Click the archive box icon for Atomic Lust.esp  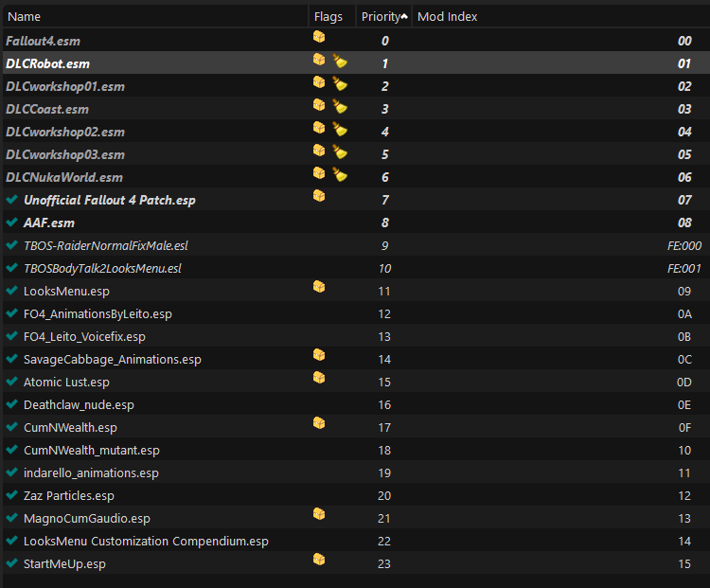click(x=319, y=378)
